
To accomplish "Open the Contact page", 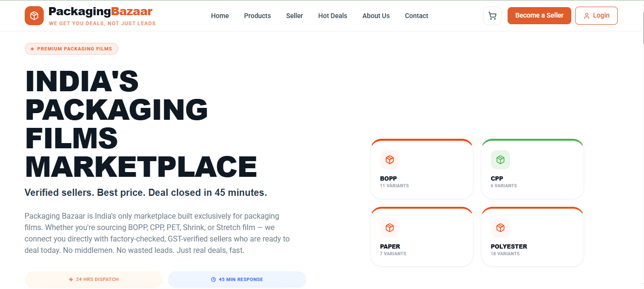I will (x=417, y=16).
